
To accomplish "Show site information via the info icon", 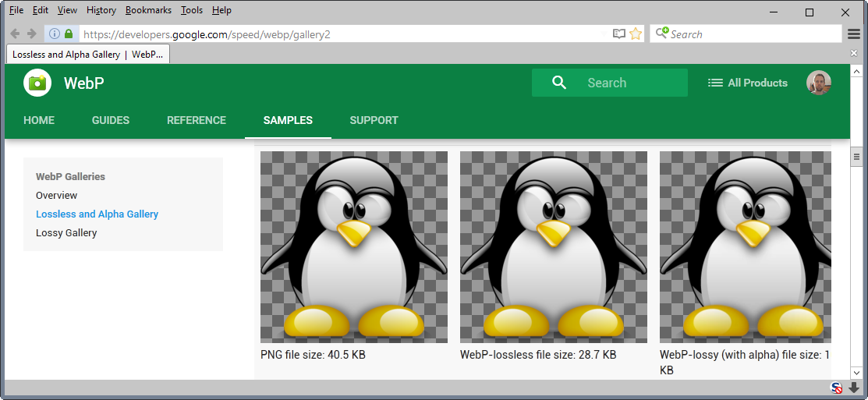I will point(55,34).
